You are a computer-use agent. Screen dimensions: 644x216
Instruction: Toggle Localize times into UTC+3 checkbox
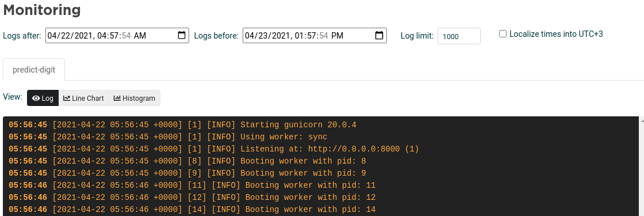coord(503,34)
